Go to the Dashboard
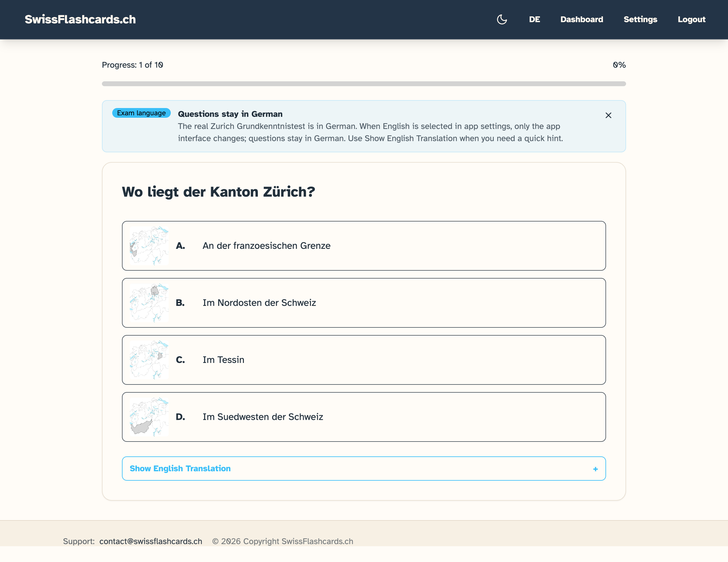728x562 pixels. pos(582,19)
